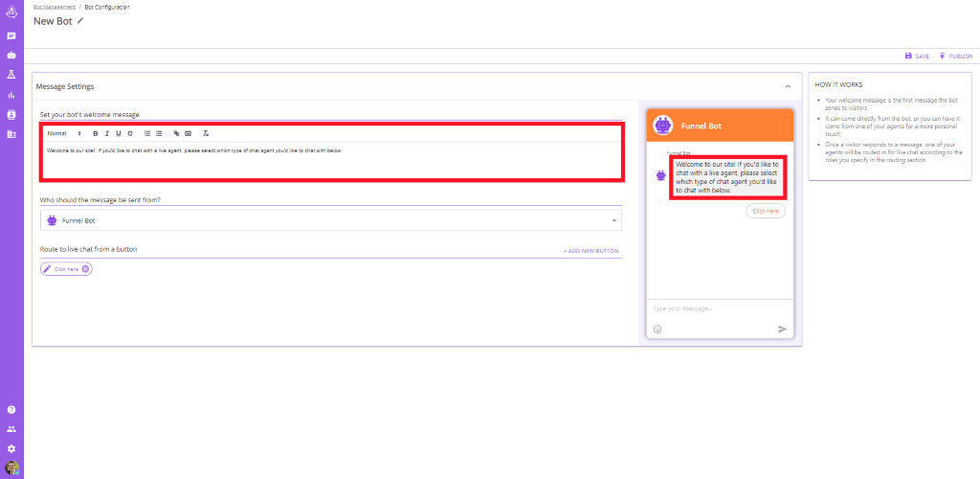The image size is (980, 479).
Task: Toggle underline formatting in message editor
Action: click(x=118, y=133)
